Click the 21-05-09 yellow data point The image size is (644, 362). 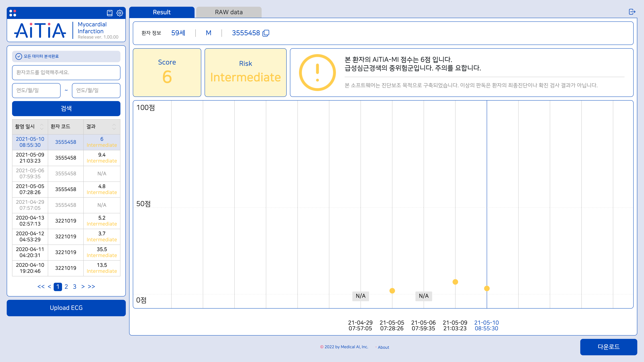click(x=455, y=282)
